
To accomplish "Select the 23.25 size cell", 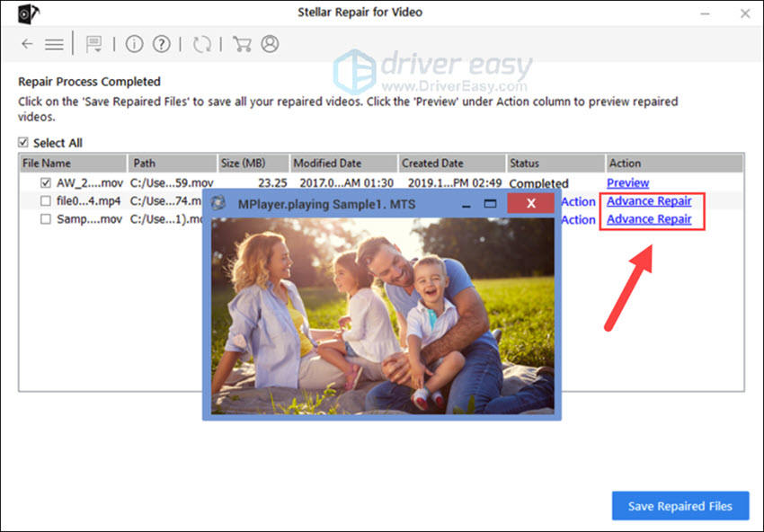I will pyautogui.click(x=272, y=183).
